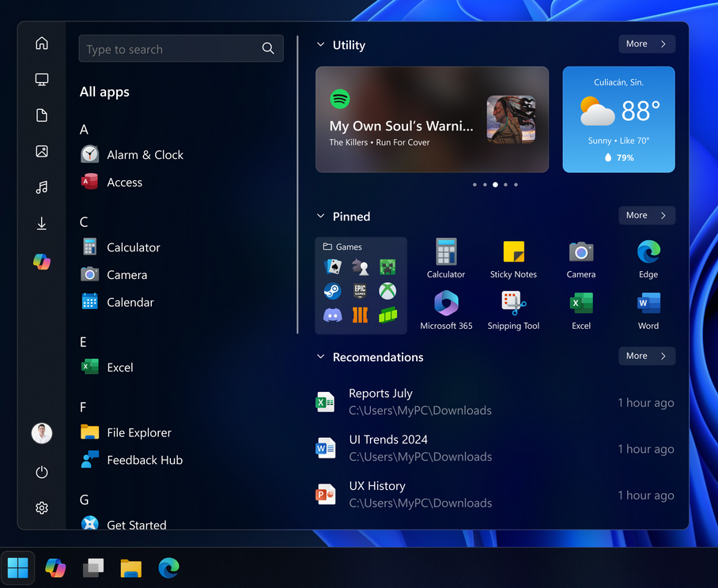718x588 pixels.
Task: Jump to letter F header
Action: pos(83,407)
